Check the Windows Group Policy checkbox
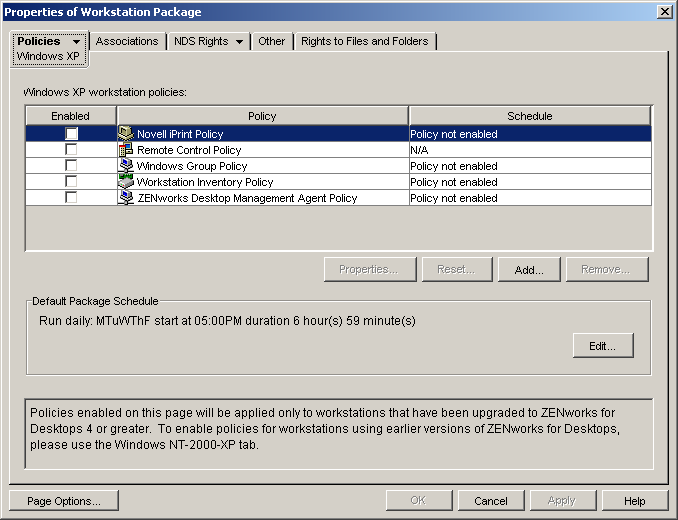This screenshot has width=678, height=520. point(71,166)
